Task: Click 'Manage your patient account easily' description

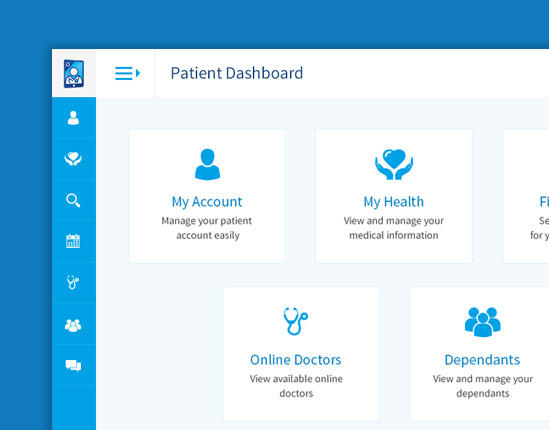Action: 207,228
